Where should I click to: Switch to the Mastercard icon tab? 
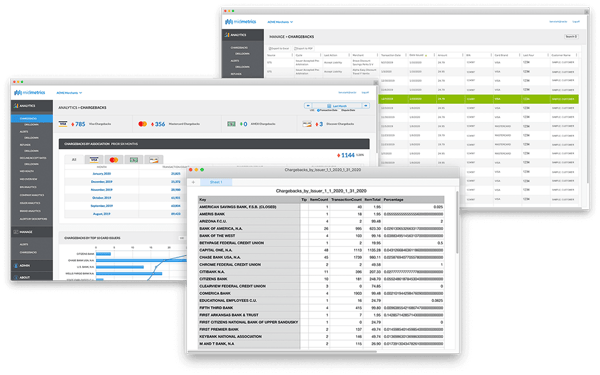point(114,160)
